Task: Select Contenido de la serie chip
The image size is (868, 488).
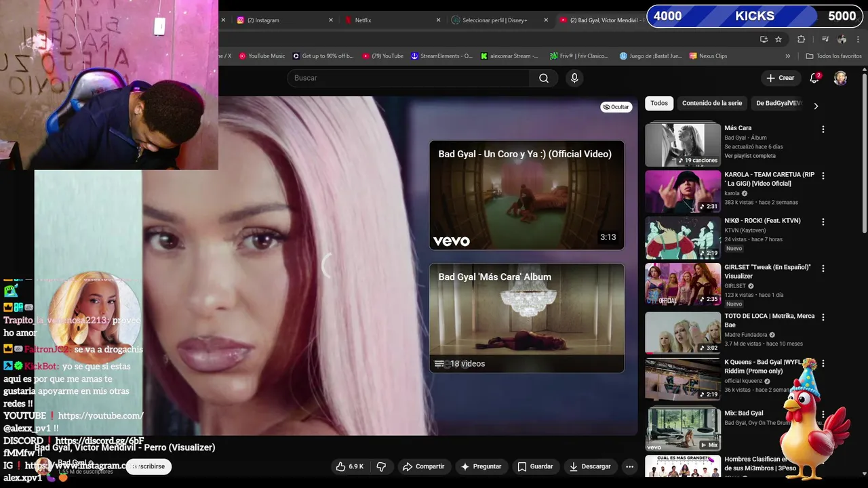Action: click(712, 103)
